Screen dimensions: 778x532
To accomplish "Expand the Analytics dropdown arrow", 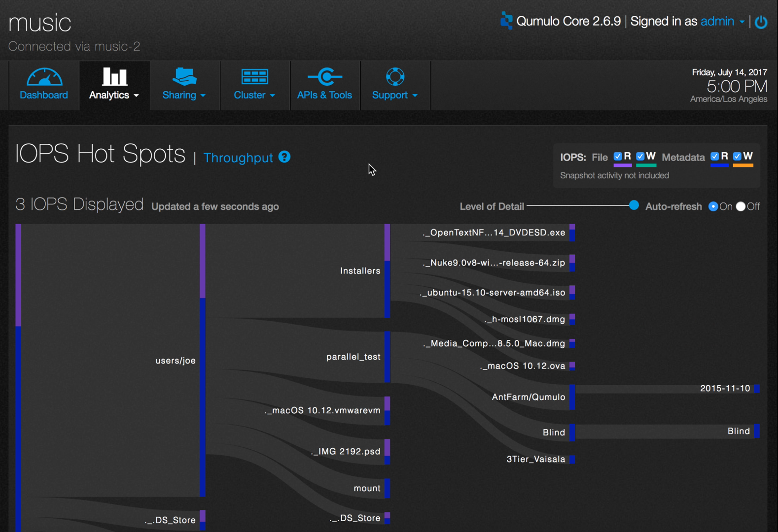I will coord(137,96).
